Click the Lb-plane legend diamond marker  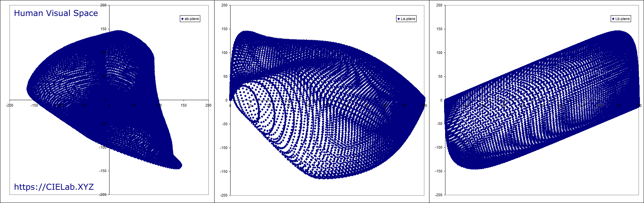coord(613,19)
